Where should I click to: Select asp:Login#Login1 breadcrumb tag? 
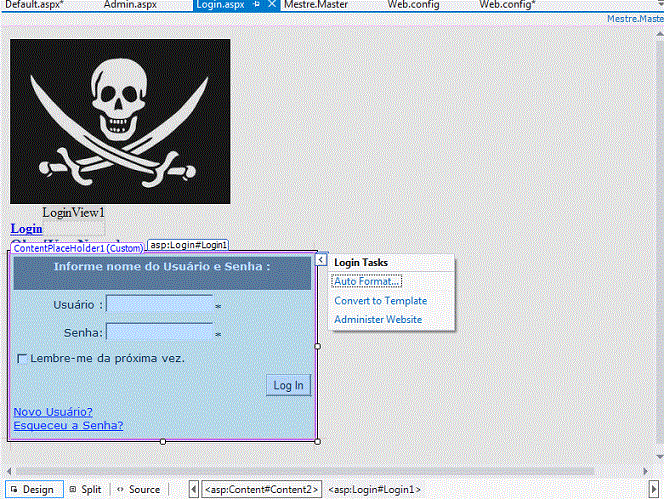pyautogui.click(x=374, y=489)
